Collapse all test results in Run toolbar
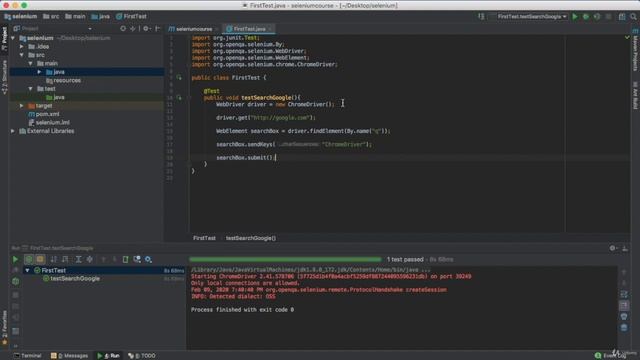Image resolution: width=640 pixels, height=360 pixels. coord(89,259)
